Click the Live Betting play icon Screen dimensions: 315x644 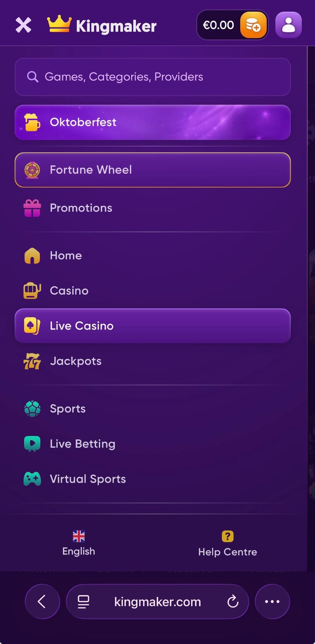[x=32, y=444]
